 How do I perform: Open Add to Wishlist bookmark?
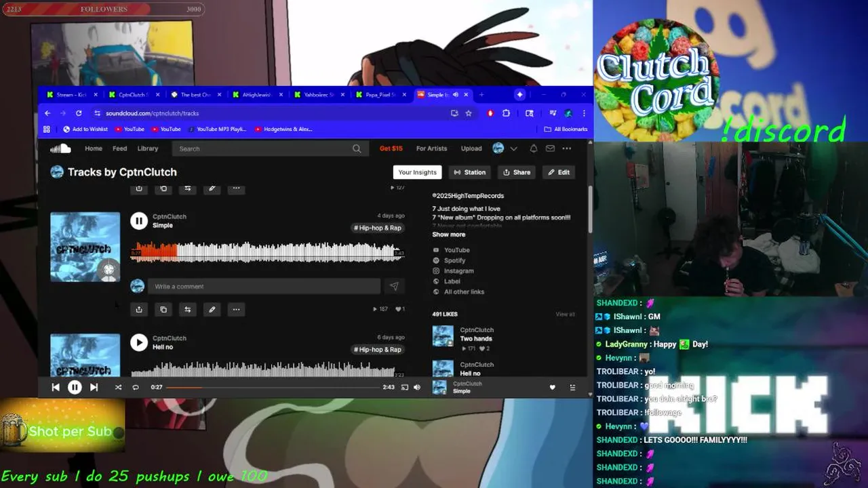tap(85, 129)
